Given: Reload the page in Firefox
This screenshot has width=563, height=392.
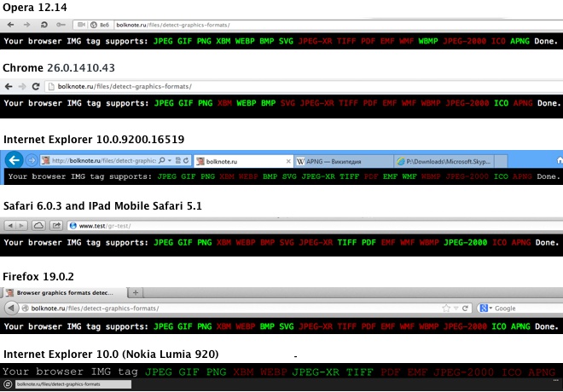Looking at the screenshot, I should [465, 308].
